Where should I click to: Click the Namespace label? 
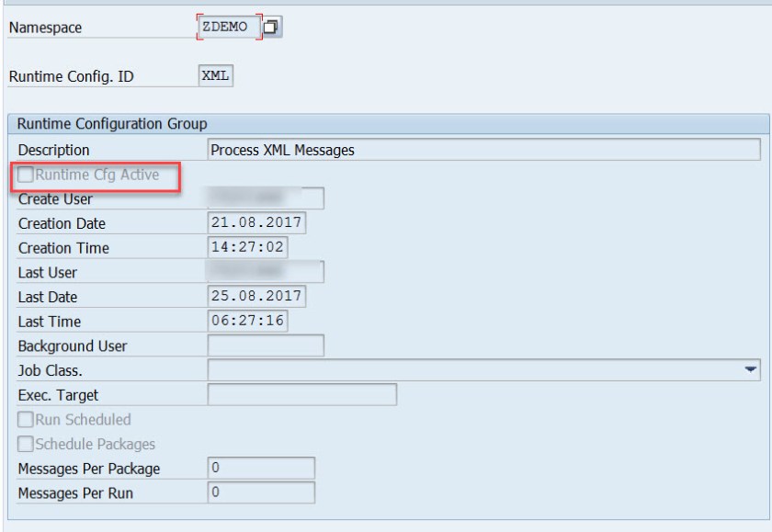pyautogui.click(x=45, y=28)
